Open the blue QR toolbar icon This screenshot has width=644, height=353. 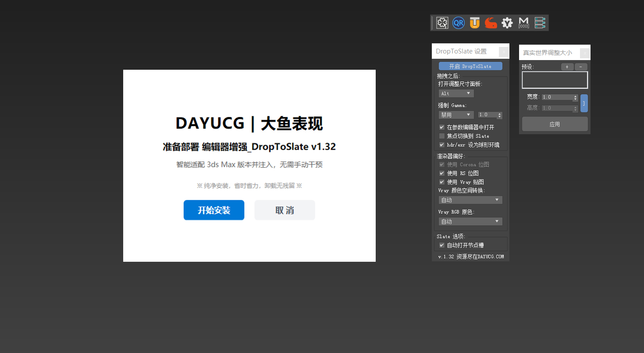point(459,23)
